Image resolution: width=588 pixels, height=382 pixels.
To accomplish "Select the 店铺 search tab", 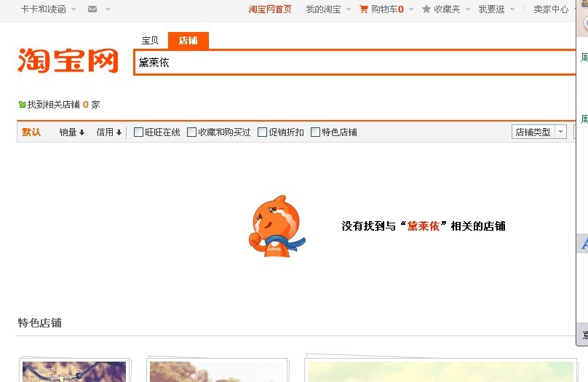I will 188,41.
